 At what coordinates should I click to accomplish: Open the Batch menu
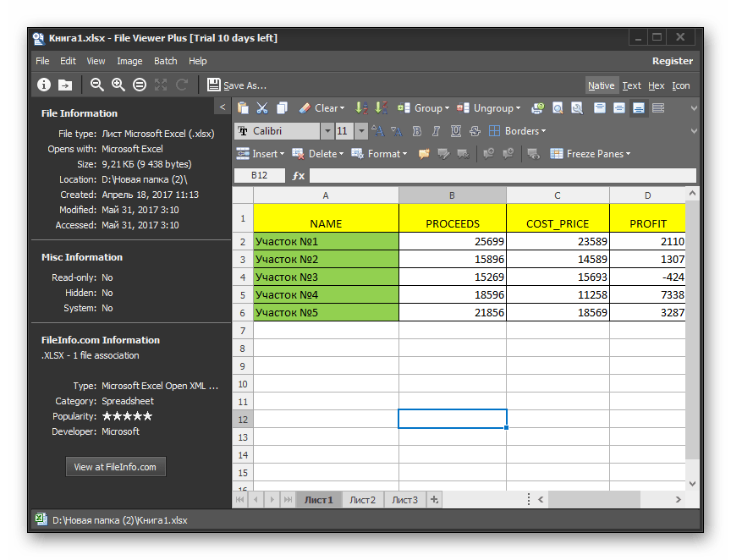click(x=165, y=61)
